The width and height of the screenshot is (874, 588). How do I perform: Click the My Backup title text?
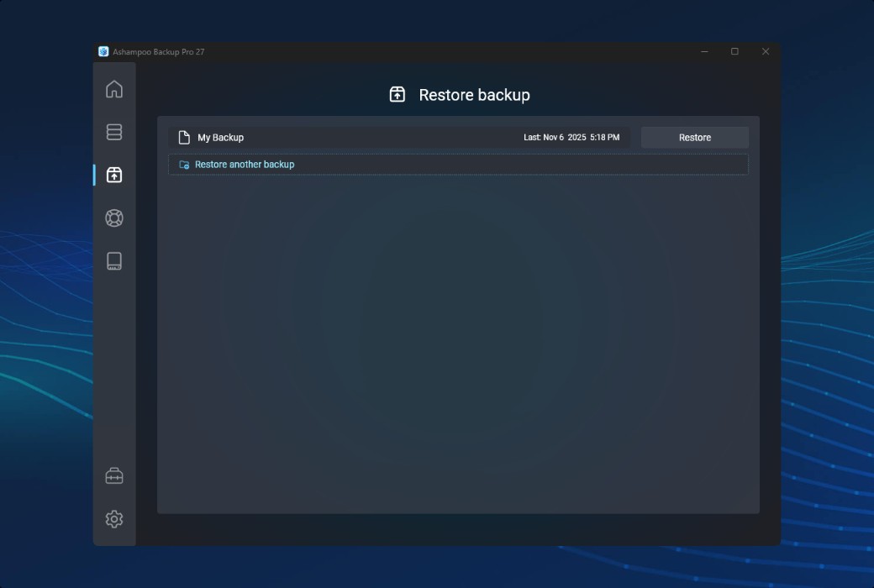coord(222,137)
